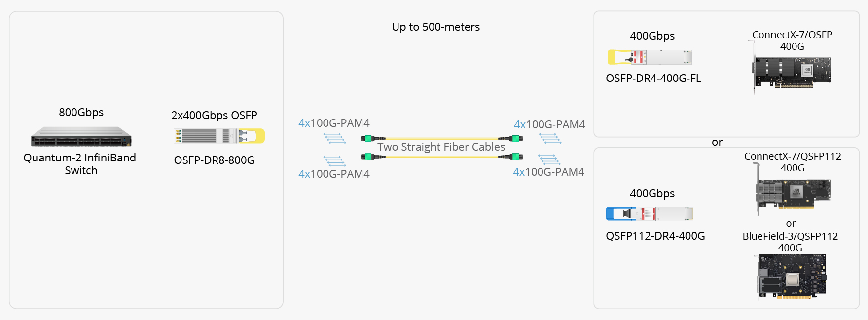Click the upper-left '4x100G-PAM4' label
868x320 pixels.
tap(334, 123)
